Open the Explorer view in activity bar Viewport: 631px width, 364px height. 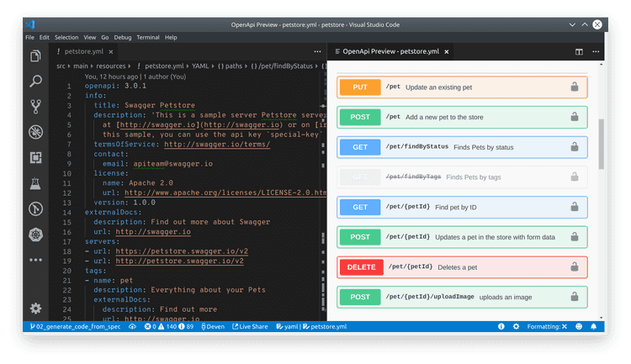point(36,56)
